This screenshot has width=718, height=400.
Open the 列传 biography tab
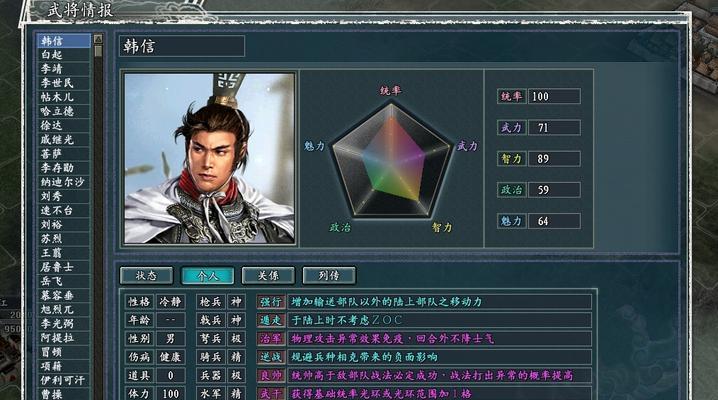pyautogui.click(x=329, y=276)
